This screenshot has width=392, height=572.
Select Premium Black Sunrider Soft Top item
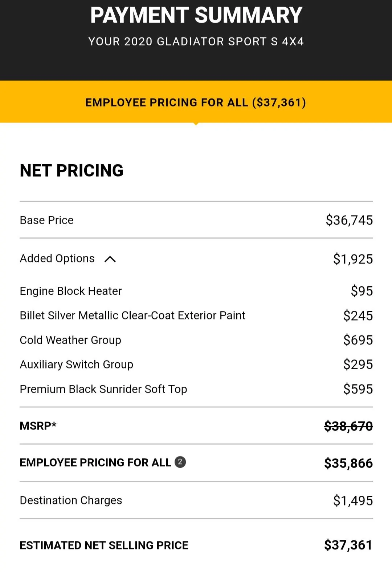coord(103,389)
